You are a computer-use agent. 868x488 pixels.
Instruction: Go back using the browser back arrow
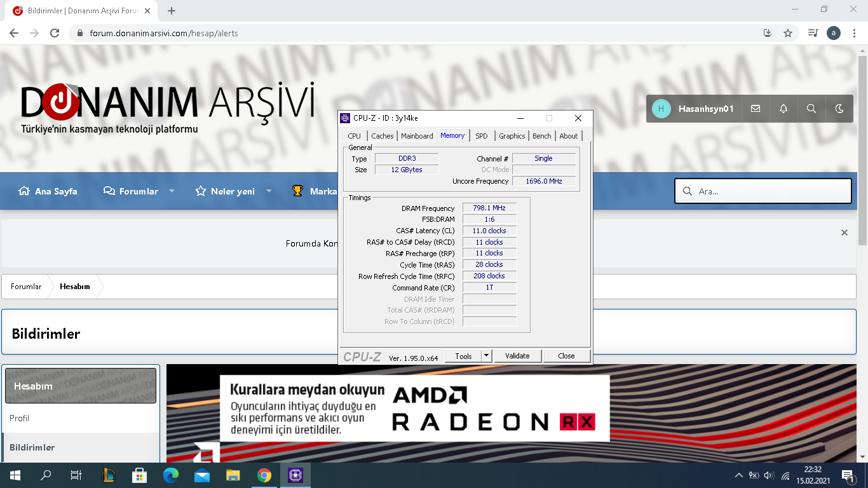[14, 33]
